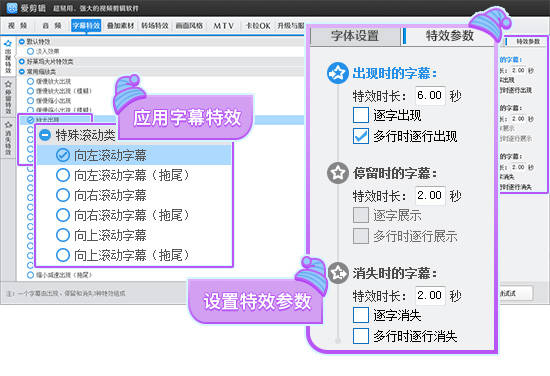Select 向右滚动字幕 radio option

pos(63,195)
